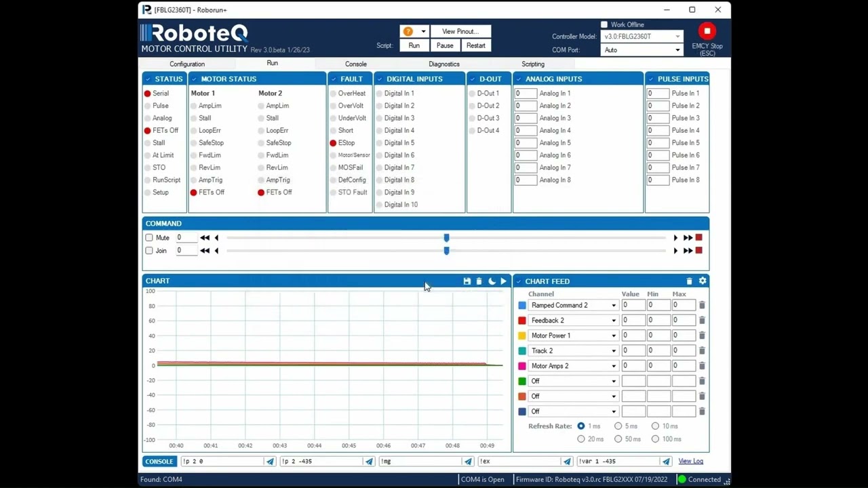Image resolution: width=868 pixels, height=488 pixels.
Task: Click the Join row red stop square
Action: point(699,251)
